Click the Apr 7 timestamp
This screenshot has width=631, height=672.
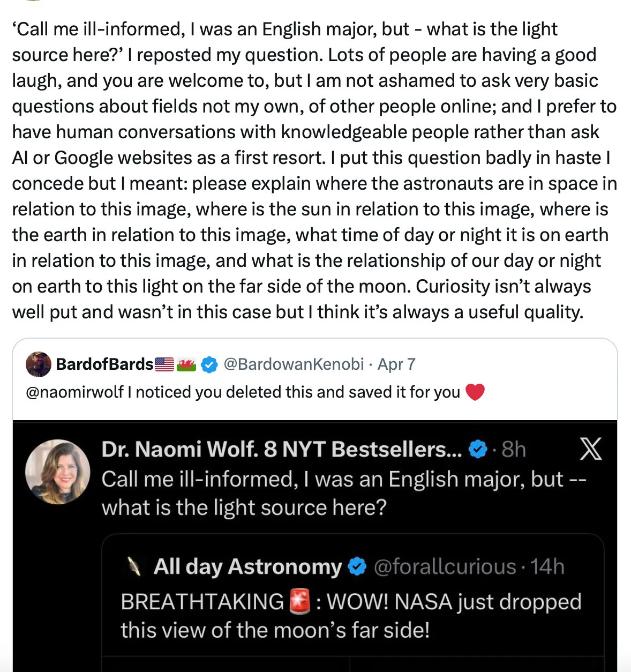(x=396, y=364)
